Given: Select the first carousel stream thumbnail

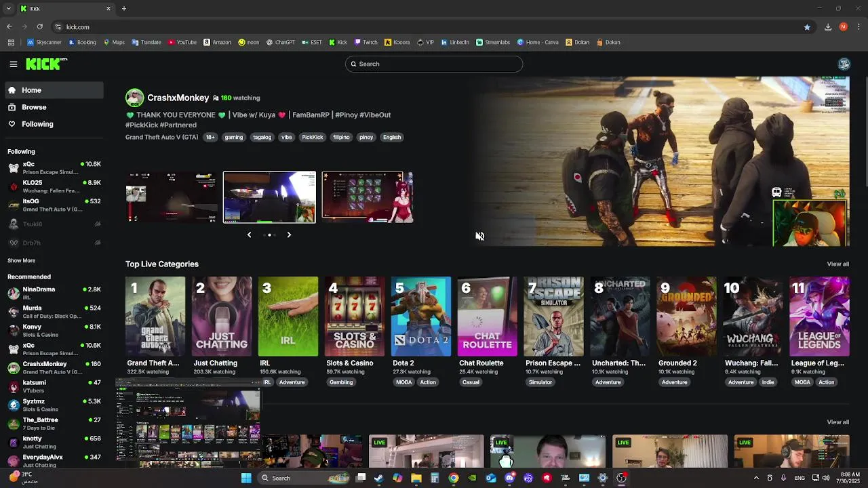Looking at the screenshot, I should coord(172,197).
